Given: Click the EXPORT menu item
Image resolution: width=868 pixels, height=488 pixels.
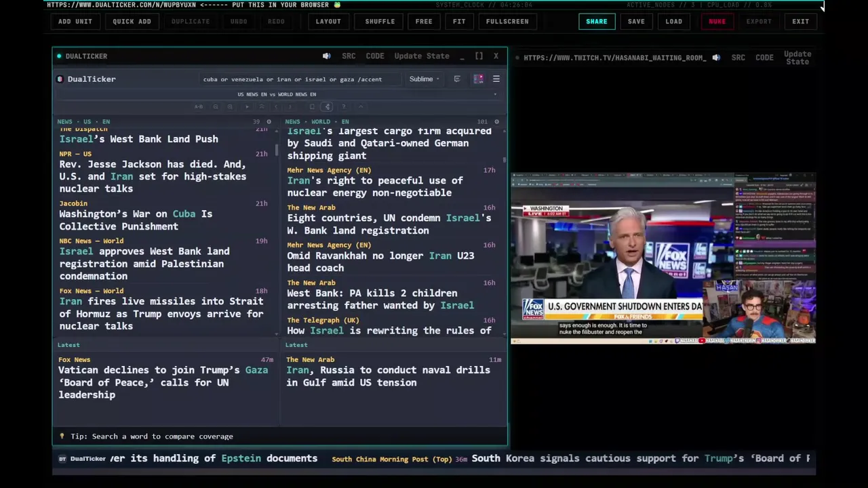Looking at the screenshot, I should [x=759, y=21].
